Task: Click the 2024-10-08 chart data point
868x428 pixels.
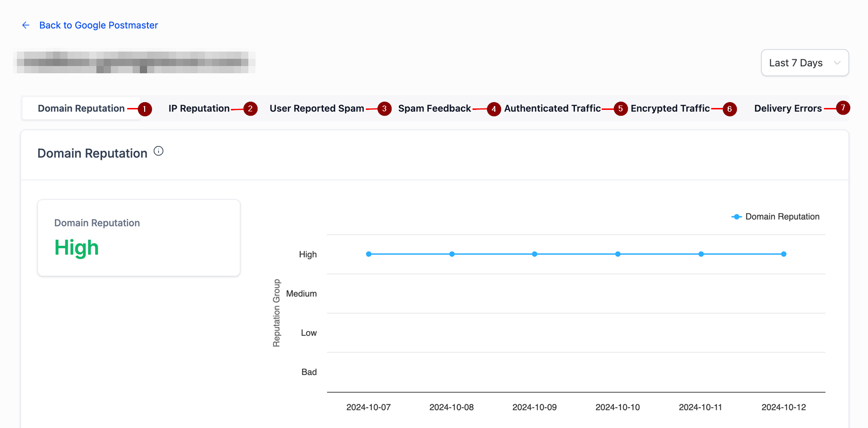Action: tap(452, 254)
